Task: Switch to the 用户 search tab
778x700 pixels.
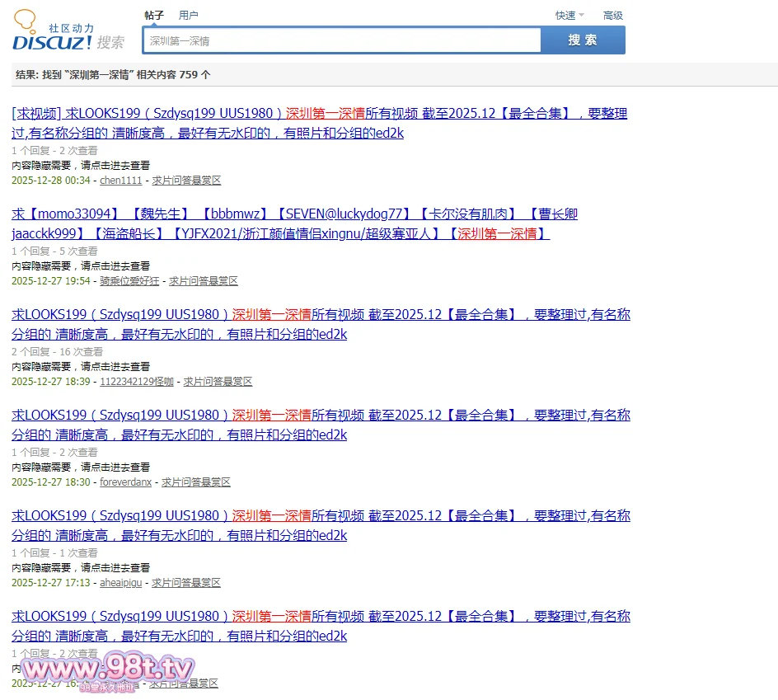Action: [x=189, y=15]
